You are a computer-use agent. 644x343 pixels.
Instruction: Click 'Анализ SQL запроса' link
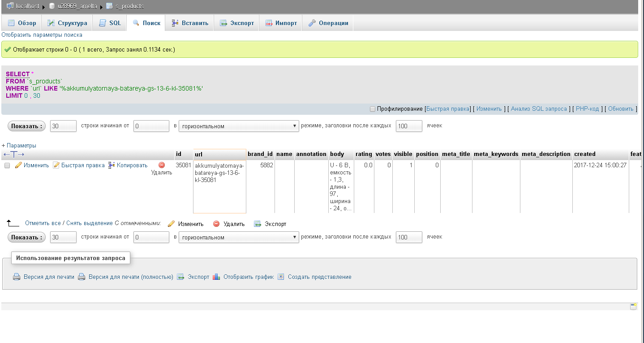click(x=539, y=109)
